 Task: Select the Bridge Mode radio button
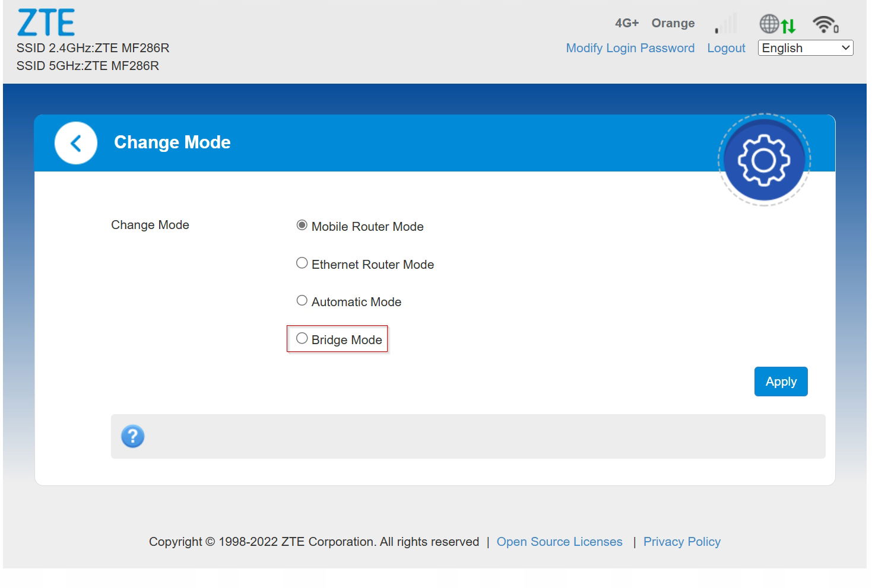(302, 338)
